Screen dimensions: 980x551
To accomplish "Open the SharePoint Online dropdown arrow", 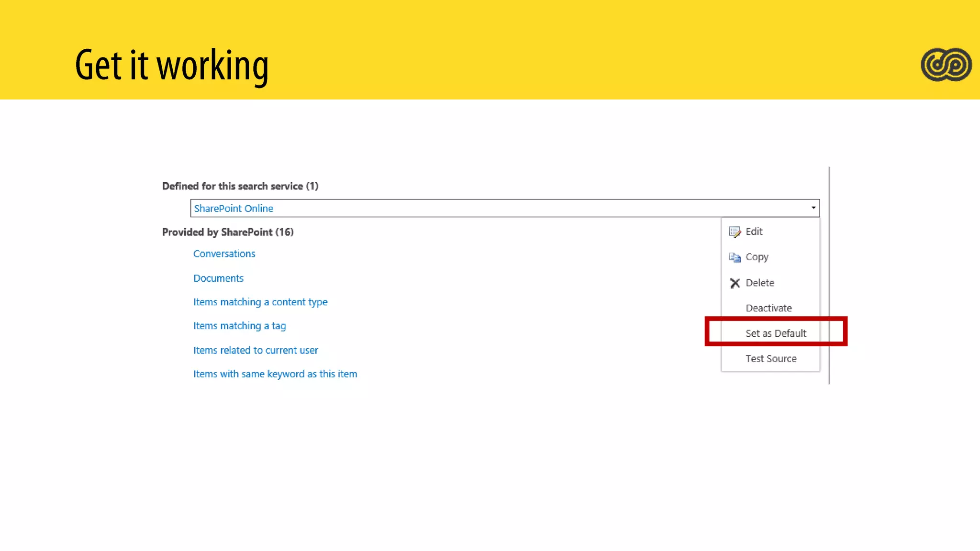I will point(813,208).
